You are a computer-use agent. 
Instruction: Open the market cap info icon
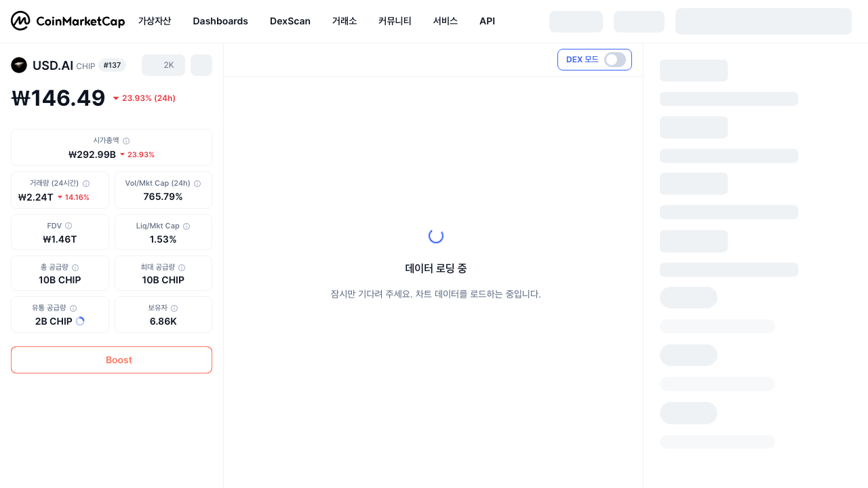126,141
